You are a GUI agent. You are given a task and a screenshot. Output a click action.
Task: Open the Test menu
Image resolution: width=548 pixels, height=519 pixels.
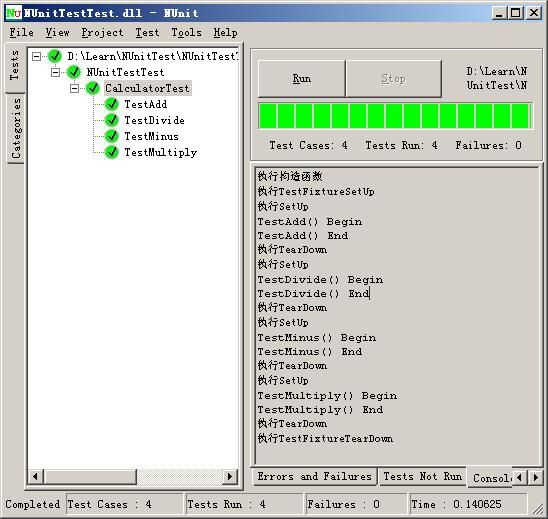[x=147, y=33]
